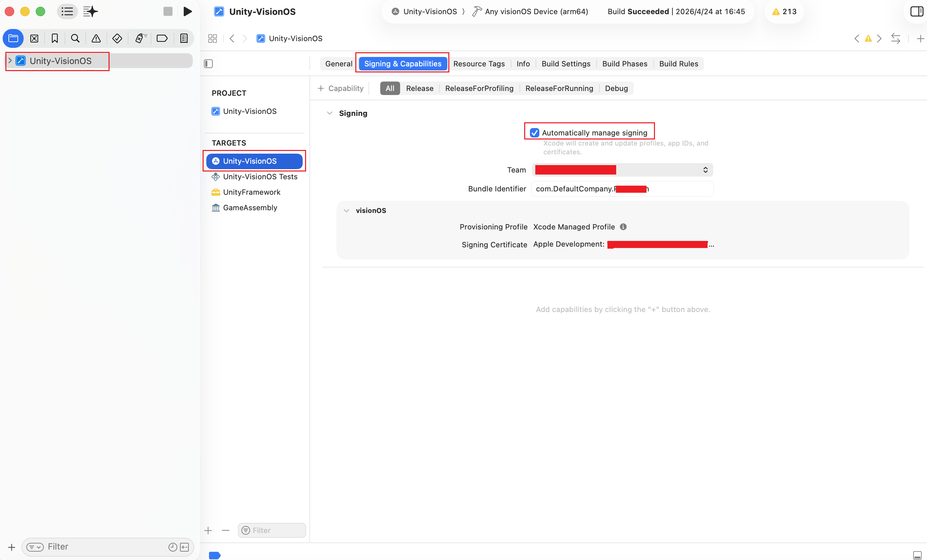Click the Run (play) button
This screenshot has width=927, height=560.
pos(187,11)
